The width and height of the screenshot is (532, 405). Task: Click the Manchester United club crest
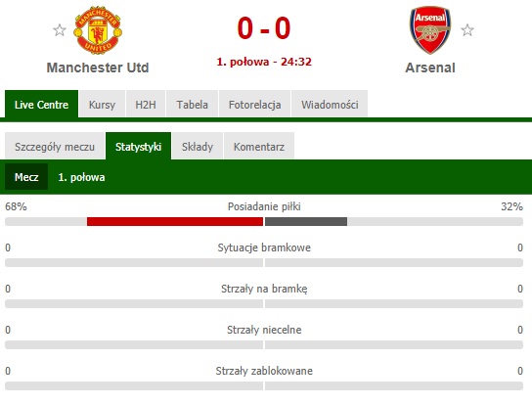98,30
